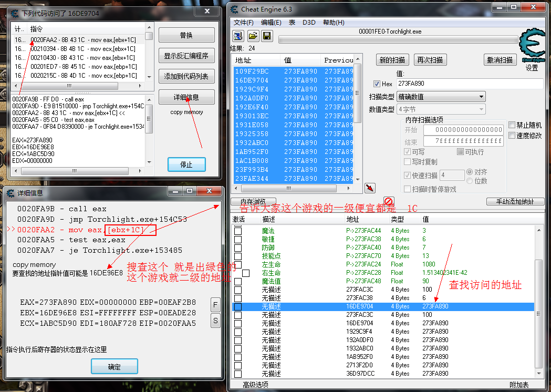Click the 添加到代码列表 button
This screenshot has height=392, width=551.
[x=186, y=76]
